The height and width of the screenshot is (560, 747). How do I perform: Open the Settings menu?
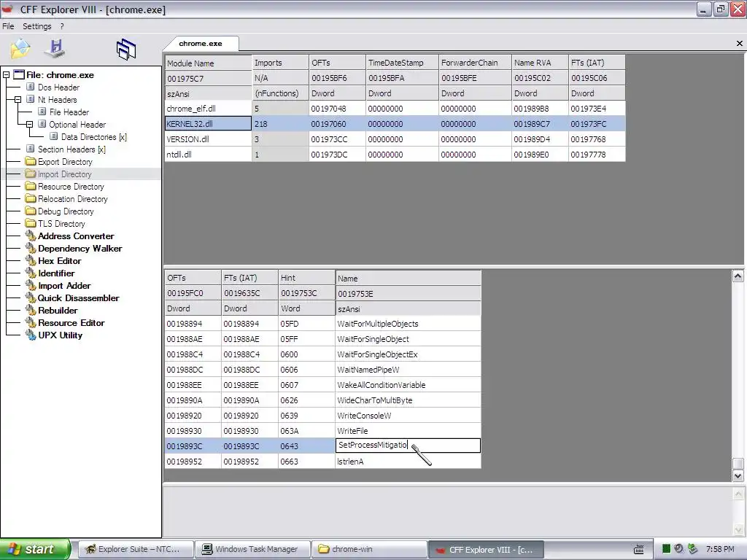tap(36, 26)
